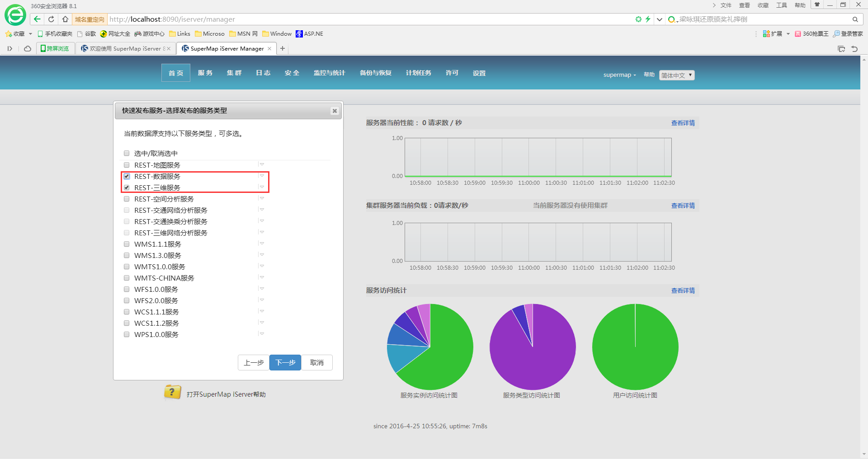
Task: Click the 下一步 button
Action: (285, 362)
